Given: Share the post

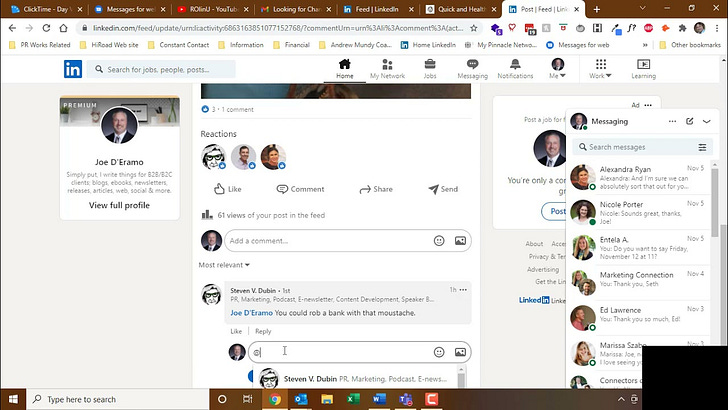Looking at the screenshot, I should pyautogui.click(x=376, y=189).
